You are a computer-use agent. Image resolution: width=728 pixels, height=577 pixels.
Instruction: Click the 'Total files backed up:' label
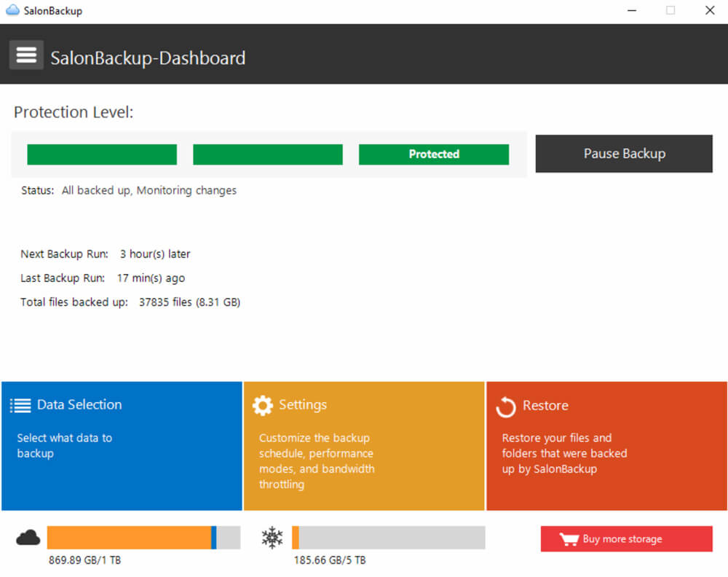(74, 302)
